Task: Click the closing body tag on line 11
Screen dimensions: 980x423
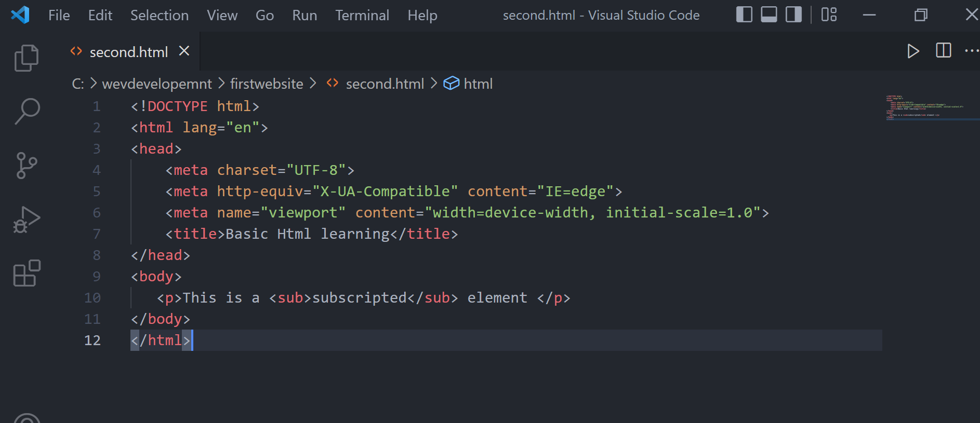Action: point(161,319)
